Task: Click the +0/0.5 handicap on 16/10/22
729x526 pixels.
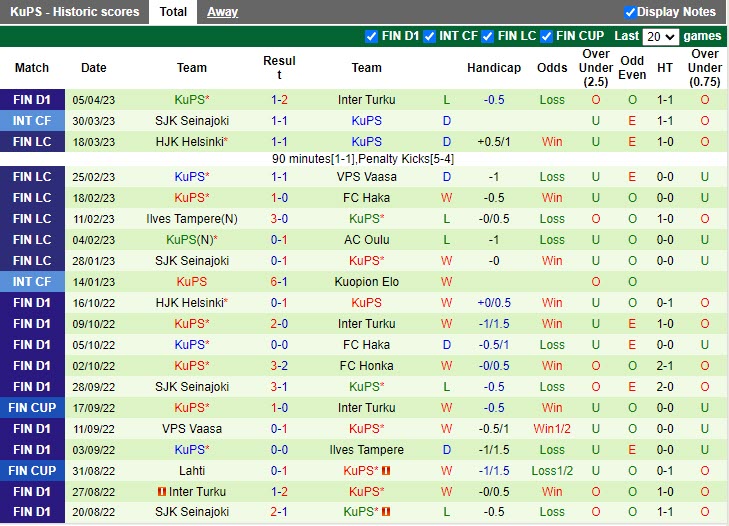Action: [x=494, y=303]
